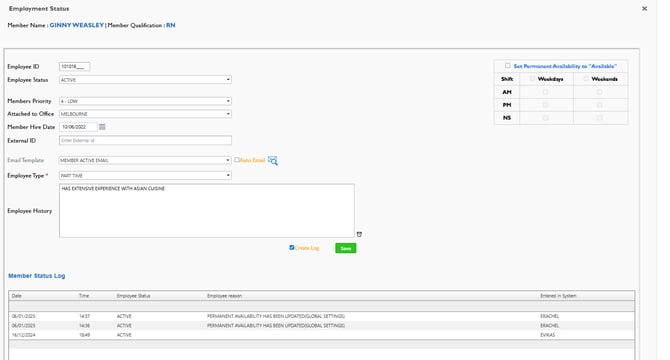Select the log row timed 14:36

click(x=321, y=325)
